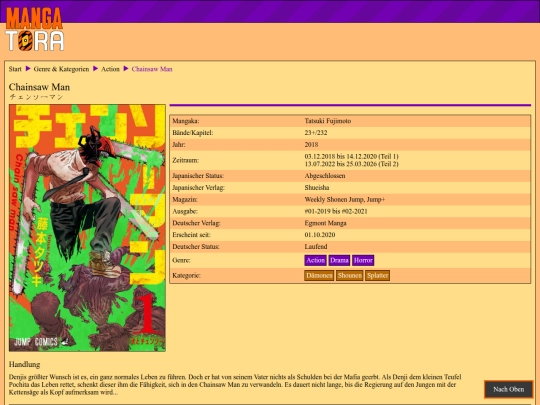
Task: Click the Zeitraum: row label
Action: click(x=186, y=160)
